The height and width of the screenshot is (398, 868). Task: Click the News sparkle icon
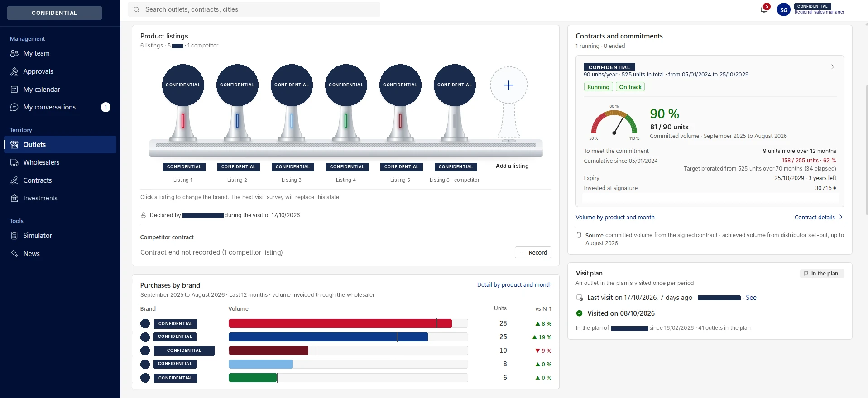tap(14, 254)
